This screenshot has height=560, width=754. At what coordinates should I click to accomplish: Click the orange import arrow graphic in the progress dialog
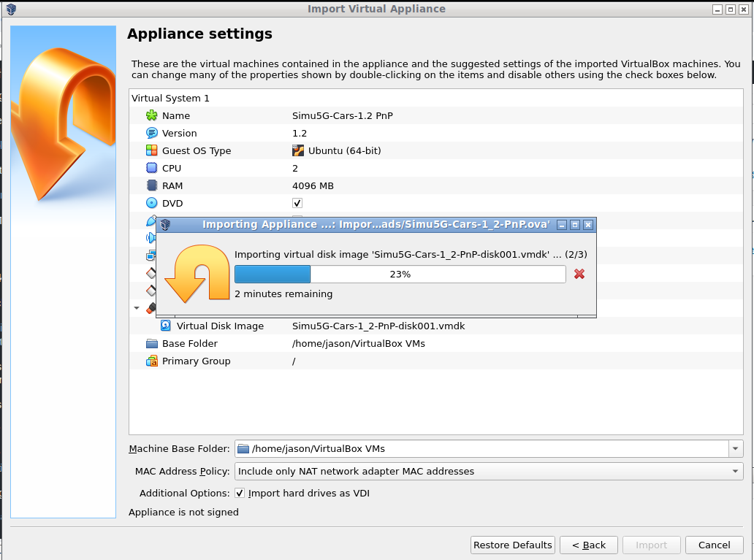click(197, 274)
